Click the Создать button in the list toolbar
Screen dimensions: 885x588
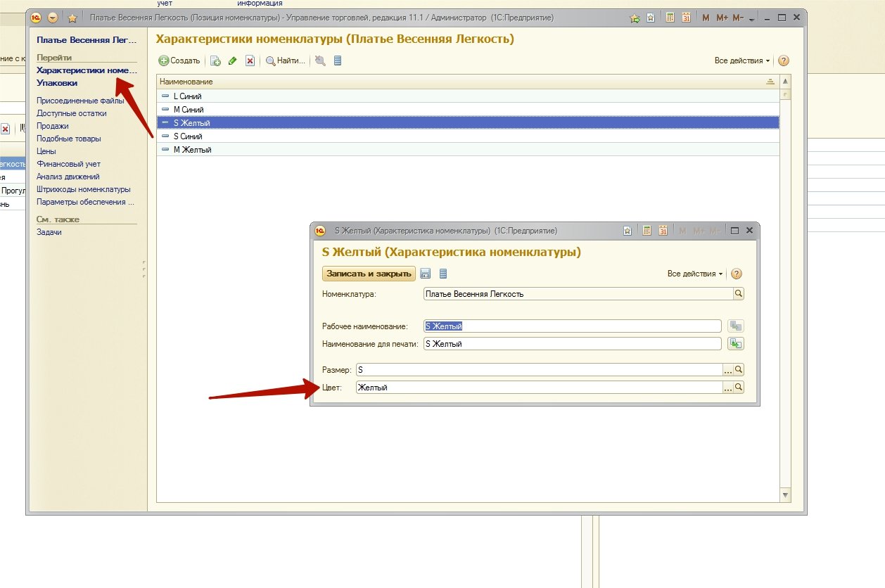pyautogui.click(x=179, y=61)
